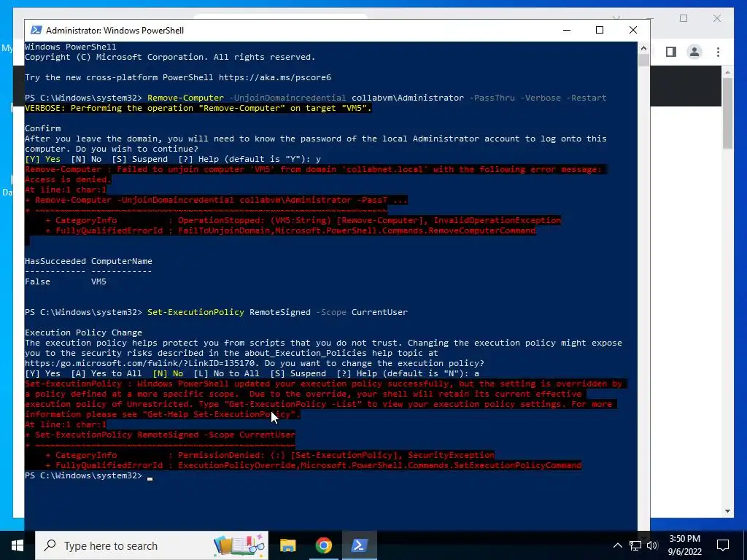Click the PowerShell scrollbar up arrow
747x560 pixels.
click(643, 47)
